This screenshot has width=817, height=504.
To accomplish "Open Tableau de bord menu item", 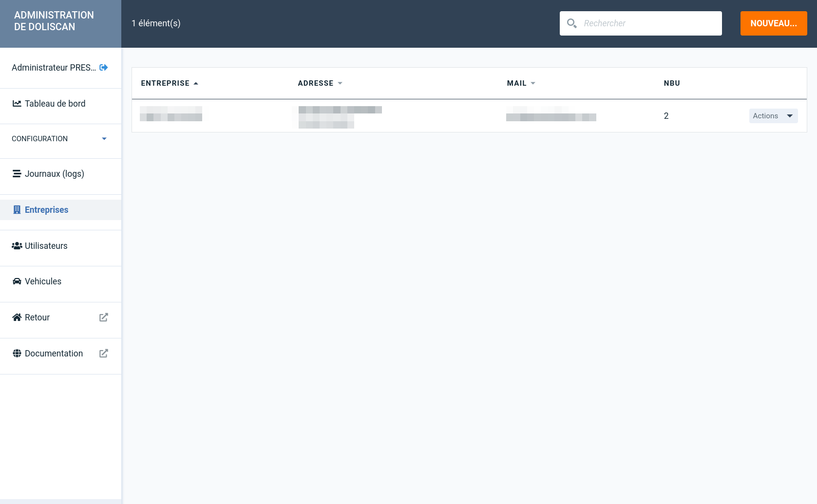I will (x=60, y=104).
